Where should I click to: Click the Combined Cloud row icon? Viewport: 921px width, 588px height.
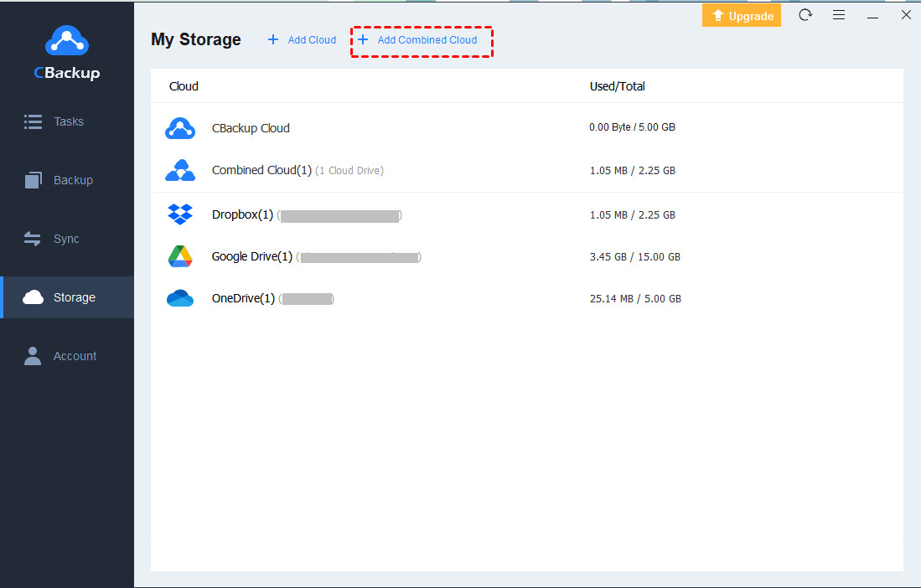(179, 170)
